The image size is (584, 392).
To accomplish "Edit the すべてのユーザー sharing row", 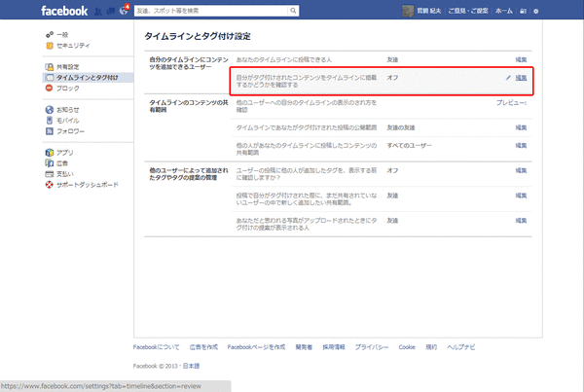I will [521, 145].
